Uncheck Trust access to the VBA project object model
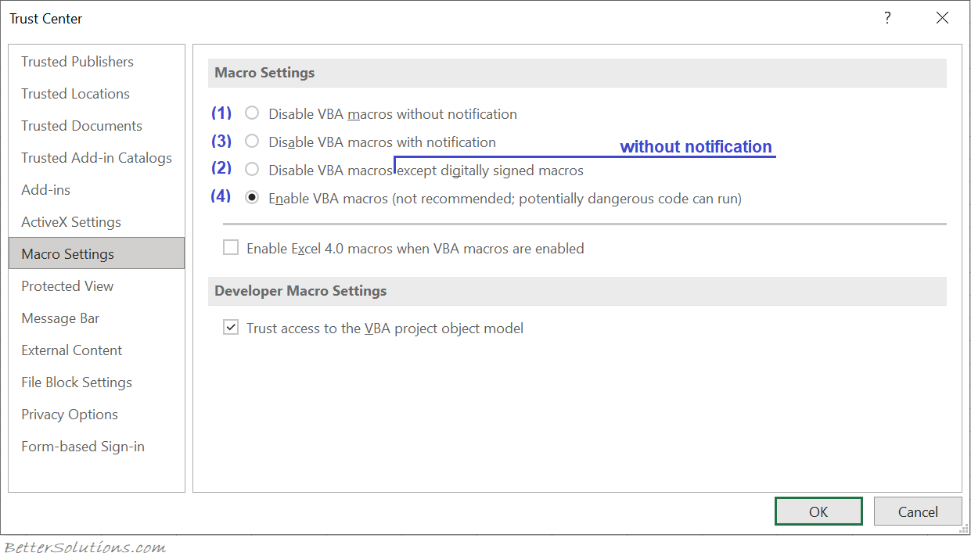This screenshot has height=560, width=971. 231,327
